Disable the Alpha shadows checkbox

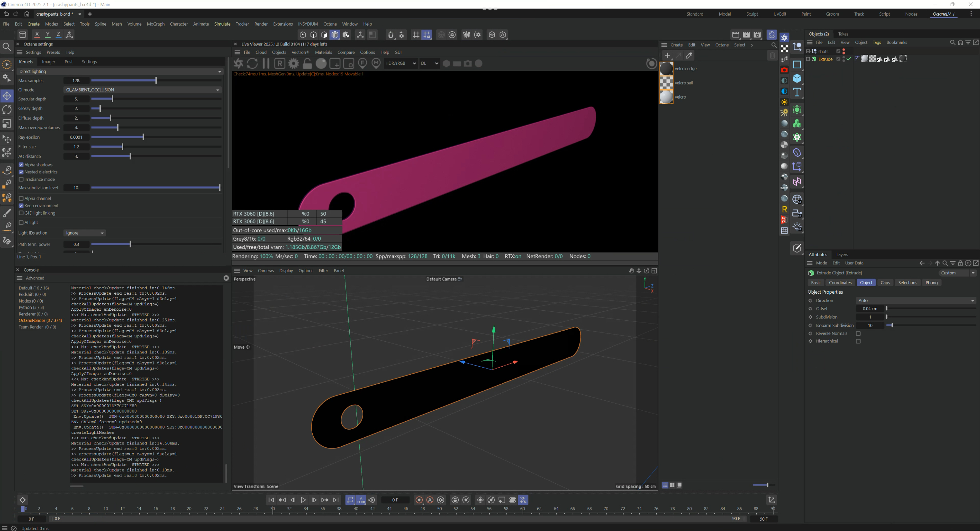(x=21, y=164)
